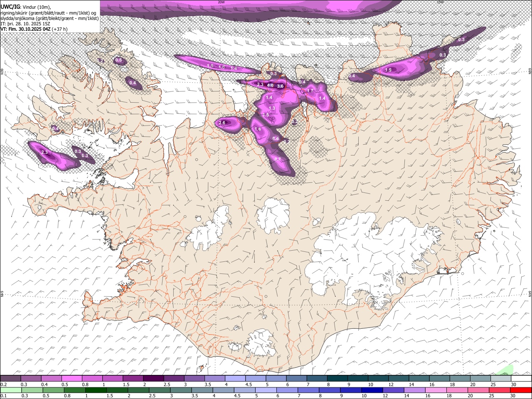Click the '20W' longitude label
The image size is (532, 399).
pyautogui.click(x=221, y=2)
